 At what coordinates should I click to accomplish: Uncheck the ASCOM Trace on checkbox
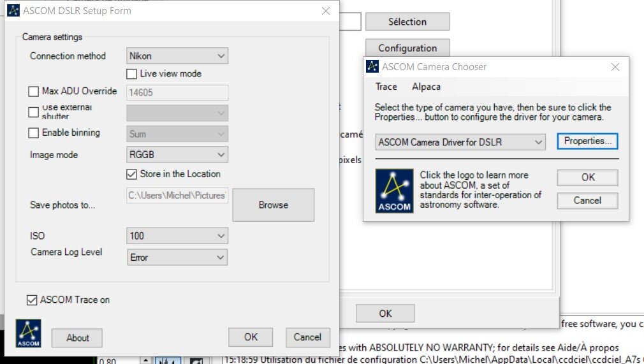(x=32, y=300)
